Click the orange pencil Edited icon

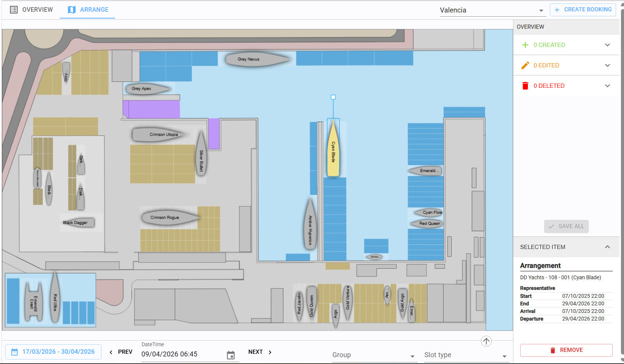pyautogui.click(x=525, y=65)
